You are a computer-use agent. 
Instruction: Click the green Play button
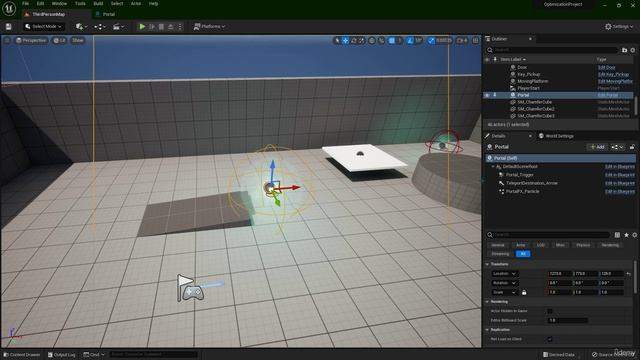(x=142, y=27)
